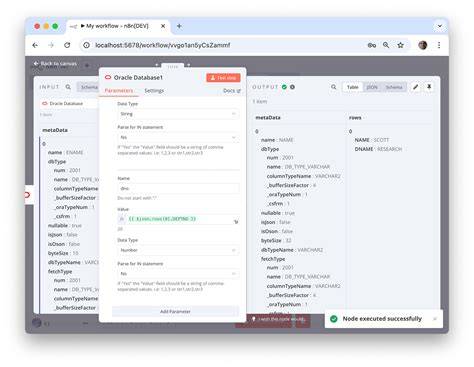
Task: Click 'nullable : true' in OUTPUT panel
Action: pyautogui.click(x=278, y=213)
